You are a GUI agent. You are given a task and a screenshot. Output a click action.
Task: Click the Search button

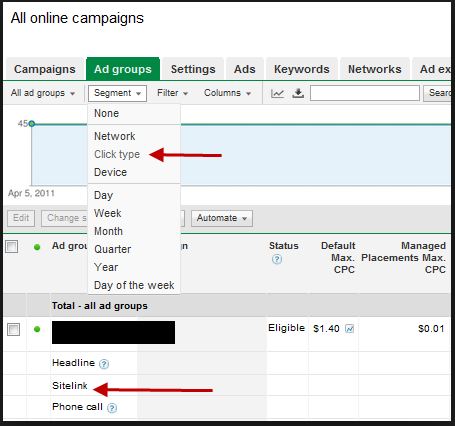point(437,93)
